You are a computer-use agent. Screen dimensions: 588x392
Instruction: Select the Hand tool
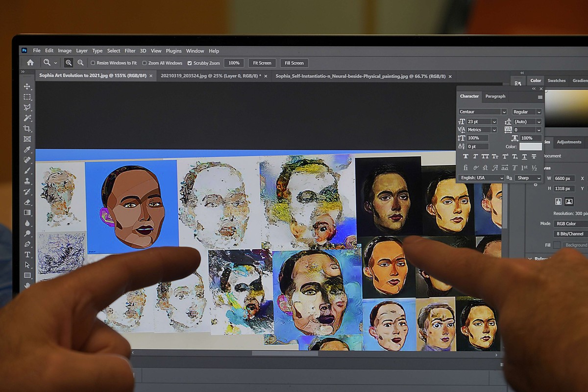(x=27, y=286)
